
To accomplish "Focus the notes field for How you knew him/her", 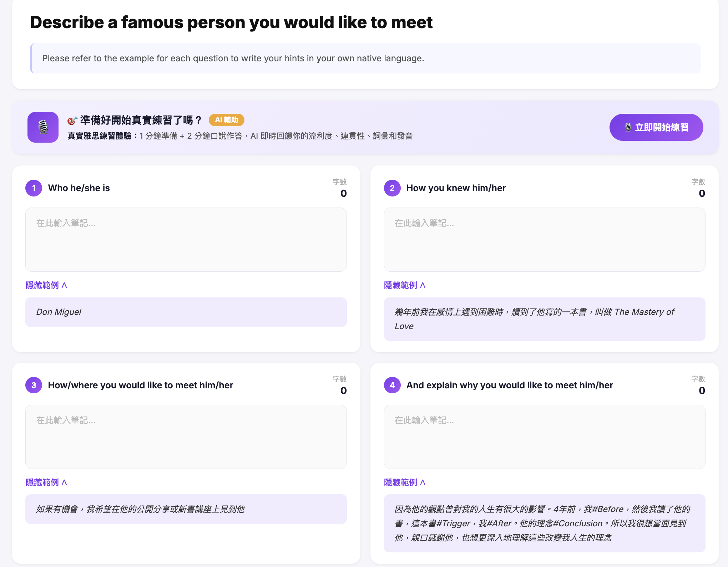I will [x=545, y=240].
